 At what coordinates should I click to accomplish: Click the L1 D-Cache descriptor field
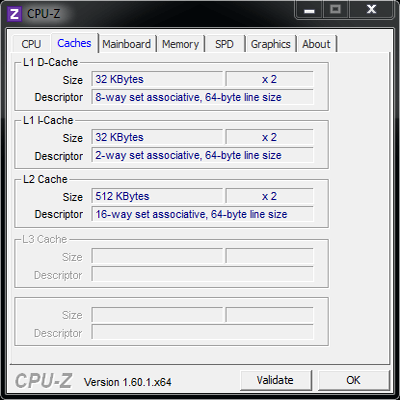point(203,97)
